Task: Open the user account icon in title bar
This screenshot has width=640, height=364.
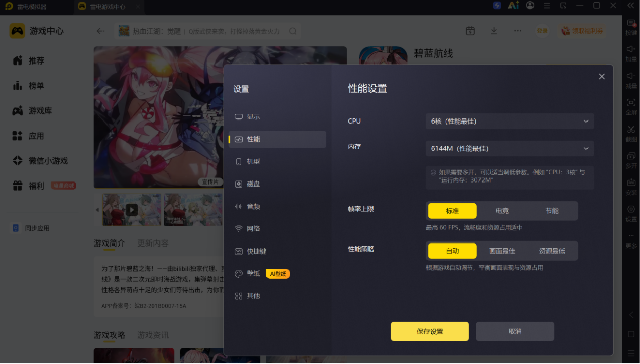Action: point(530,6)
